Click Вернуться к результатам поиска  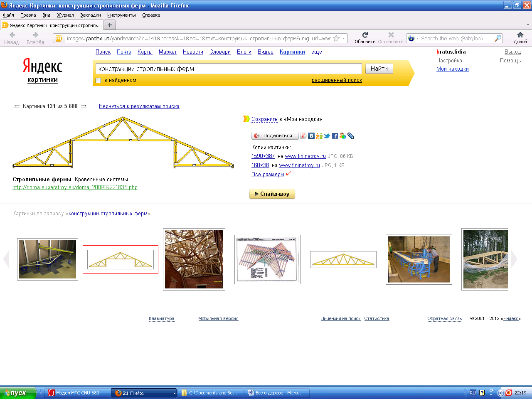[139, 106]
